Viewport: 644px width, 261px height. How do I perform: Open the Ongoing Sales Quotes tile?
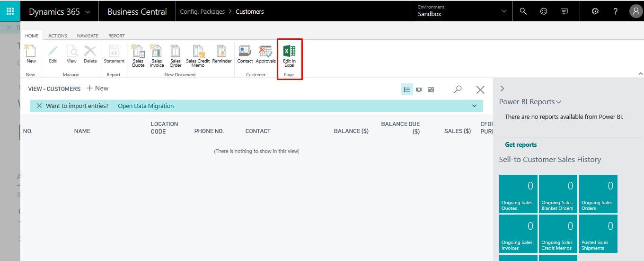coord(518,194)
